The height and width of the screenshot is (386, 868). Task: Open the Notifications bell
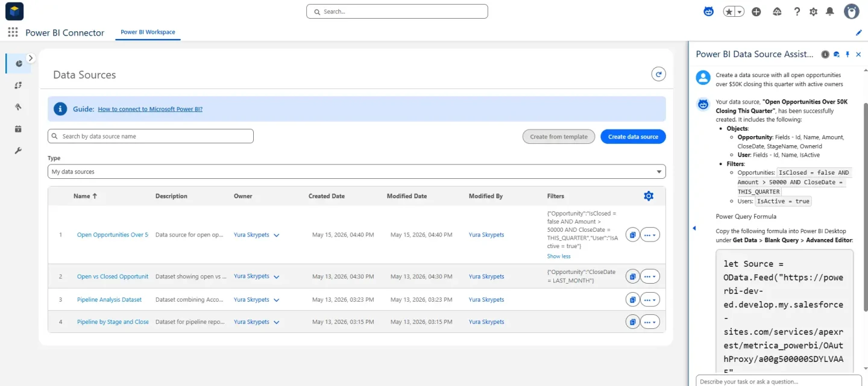tap(830, 11)
